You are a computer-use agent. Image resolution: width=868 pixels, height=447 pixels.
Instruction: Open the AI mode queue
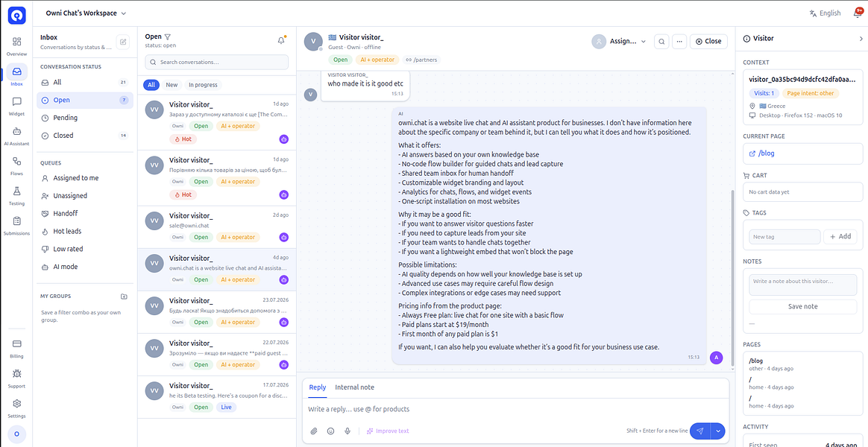click(85, 267)
